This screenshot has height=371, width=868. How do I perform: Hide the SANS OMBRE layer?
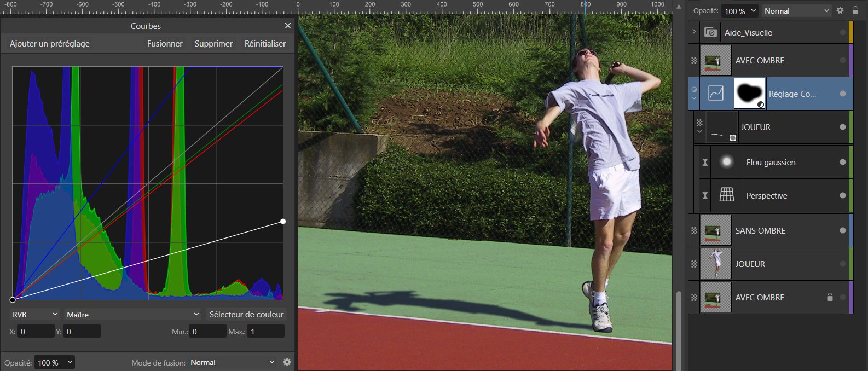pyautogui.click(x=843, y=230)
